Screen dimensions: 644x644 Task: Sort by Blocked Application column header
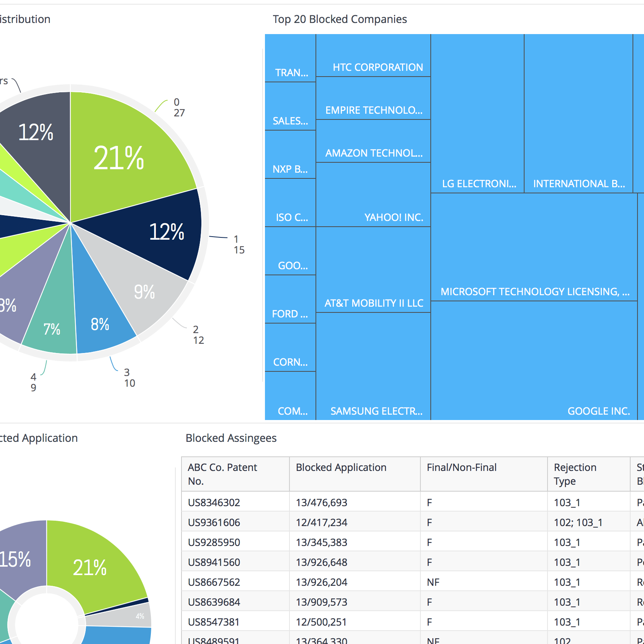[x=355, y=474]
